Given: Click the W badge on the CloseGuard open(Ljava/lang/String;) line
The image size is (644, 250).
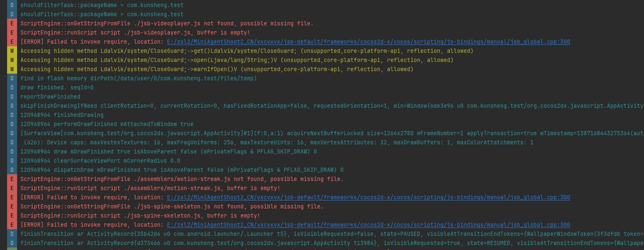Looking at the screenshot, I should (12, 60).
